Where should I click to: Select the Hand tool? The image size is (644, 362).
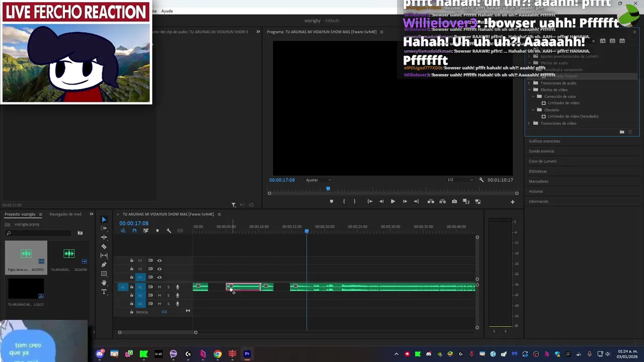click(x=104, y=283)
